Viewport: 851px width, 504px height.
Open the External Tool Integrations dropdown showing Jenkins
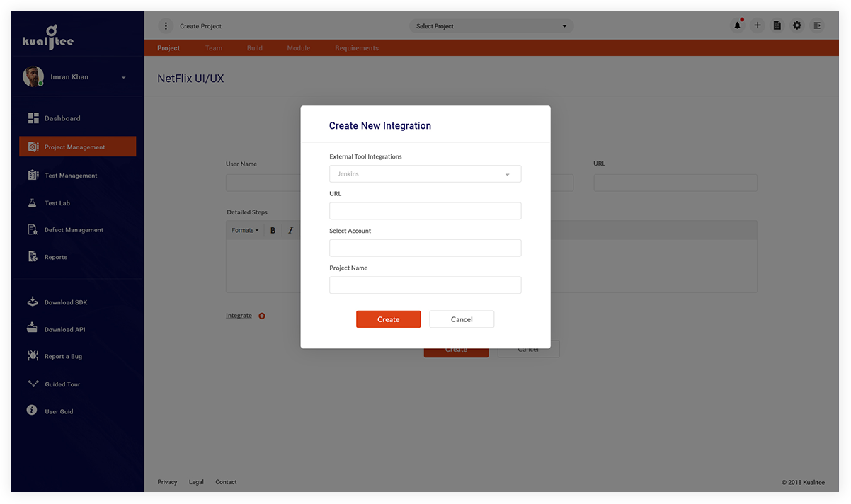[425, 173]
